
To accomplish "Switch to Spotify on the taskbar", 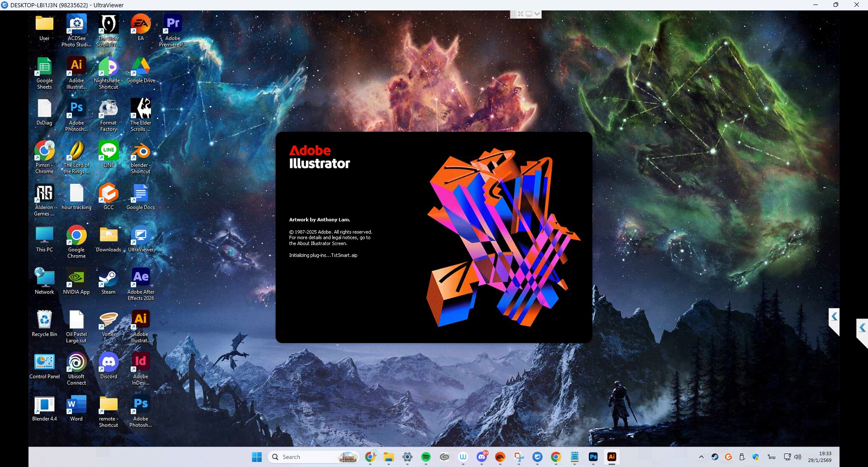I will coord(426,457).
